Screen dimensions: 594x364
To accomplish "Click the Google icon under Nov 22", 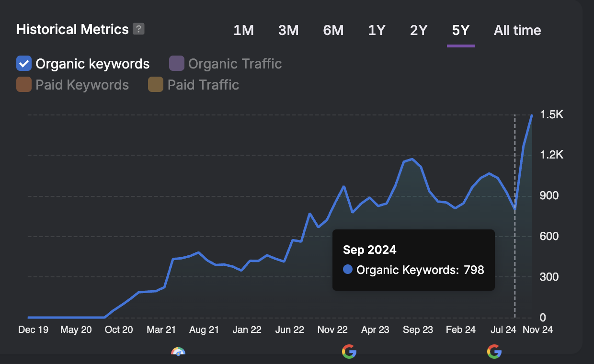I will pyautogui.click(x=349, y=352).
